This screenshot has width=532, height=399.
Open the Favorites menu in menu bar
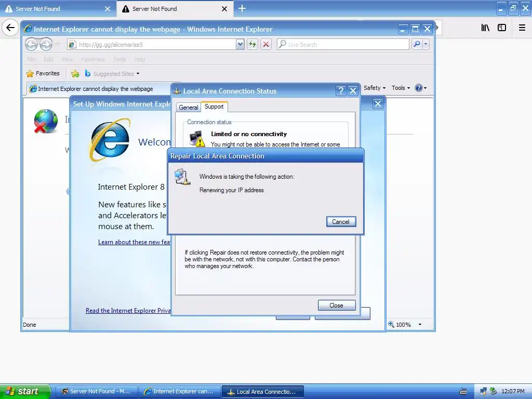pos(92,59)
